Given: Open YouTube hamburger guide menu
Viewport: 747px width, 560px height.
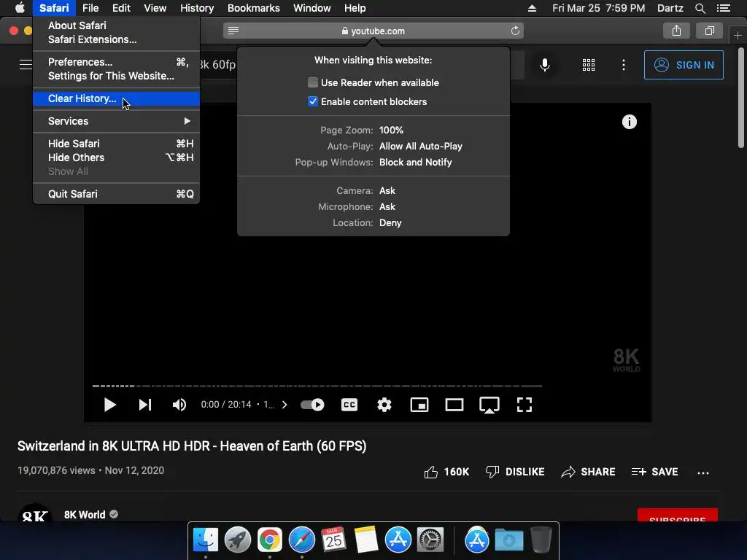Looking at the screenshot, I should click(x=26, y=64).
